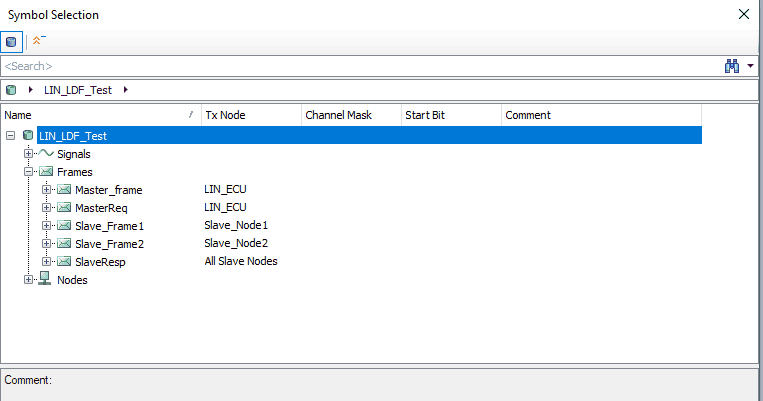Expand the Nodes node
Image resolution: width=763 pixels, height=401 pixels.
[x=28, y=279]
